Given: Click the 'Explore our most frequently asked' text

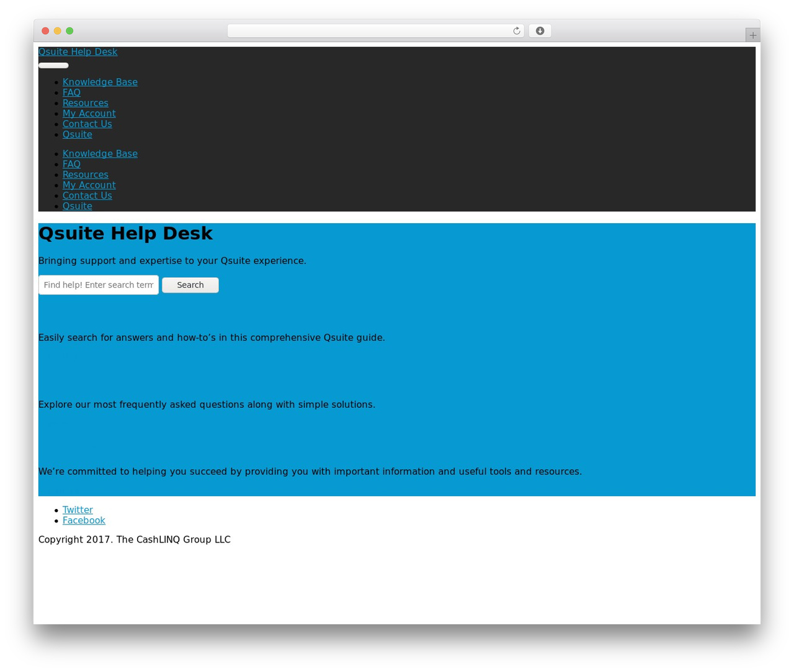Looking at the screenshot, I should pos(207,405).
